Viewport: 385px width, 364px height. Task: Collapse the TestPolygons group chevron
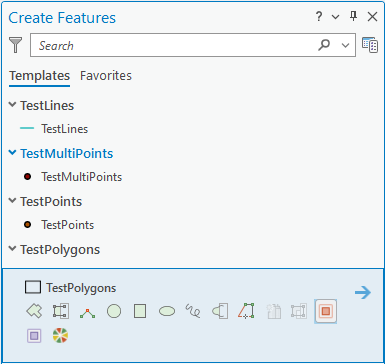(x=12, y=249)
